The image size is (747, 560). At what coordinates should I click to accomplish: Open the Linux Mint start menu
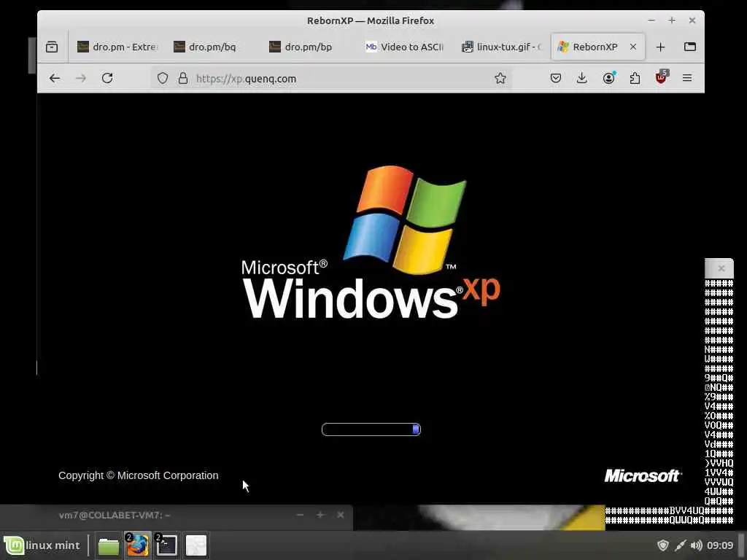tap(42, 545)
